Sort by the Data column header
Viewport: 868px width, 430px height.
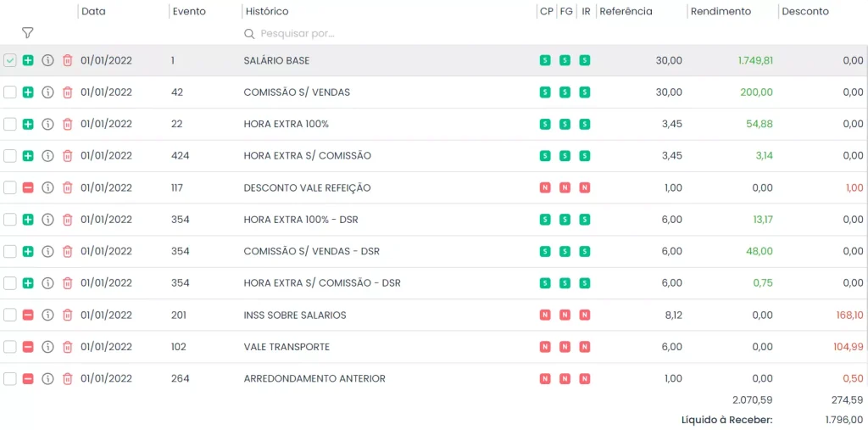coord(93,11)
